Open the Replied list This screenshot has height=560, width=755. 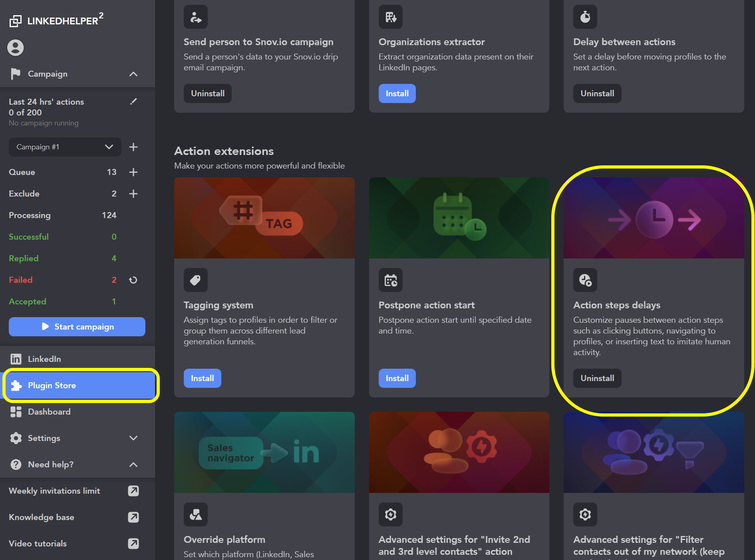pyautogui.click(x=62, y=258)
